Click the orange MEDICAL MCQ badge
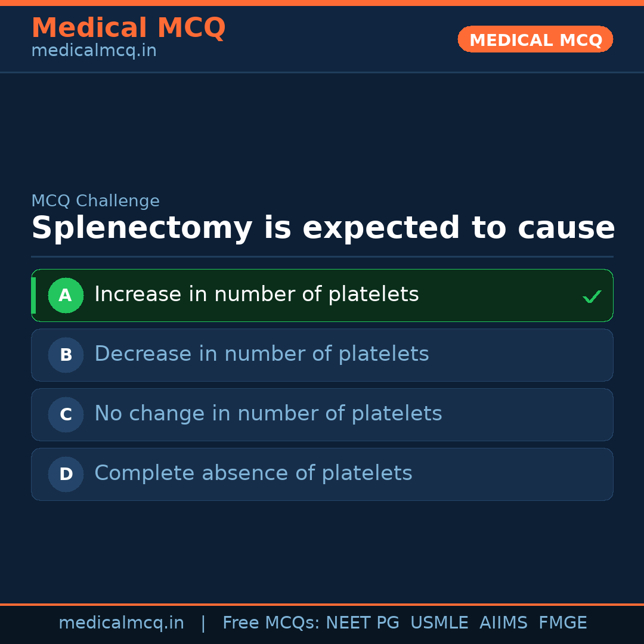644x644 pixels. 535,40
